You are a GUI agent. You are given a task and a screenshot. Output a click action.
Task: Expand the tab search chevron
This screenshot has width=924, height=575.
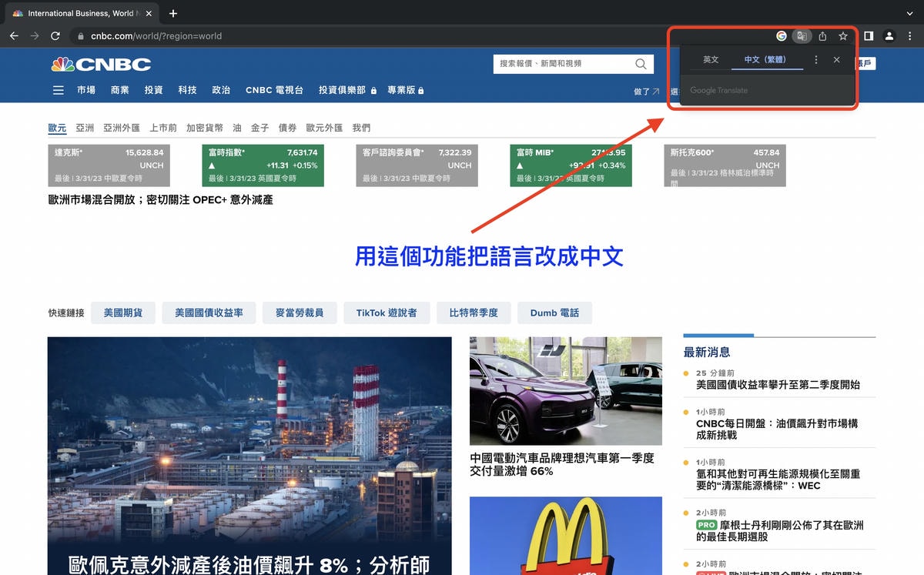pos(909,13)
